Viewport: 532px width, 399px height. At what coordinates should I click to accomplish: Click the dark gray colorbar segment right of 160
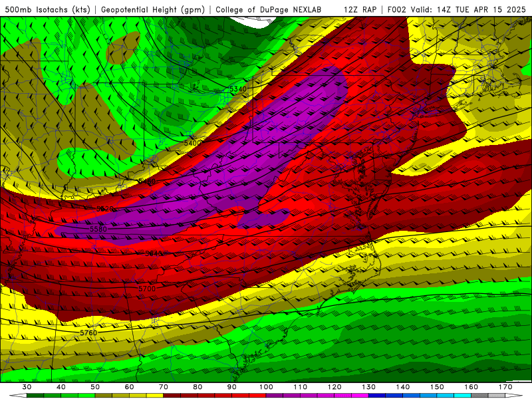tap(479, 396)
